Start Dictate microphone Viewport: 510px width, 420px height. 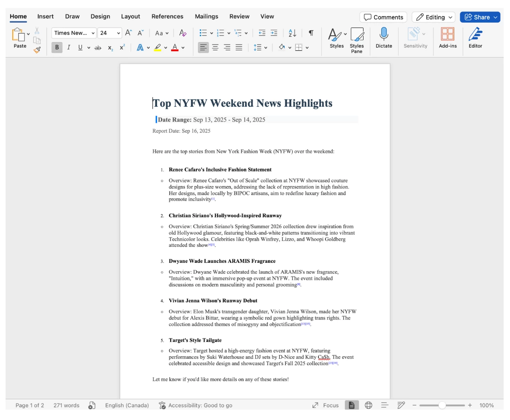coord(384,38)
